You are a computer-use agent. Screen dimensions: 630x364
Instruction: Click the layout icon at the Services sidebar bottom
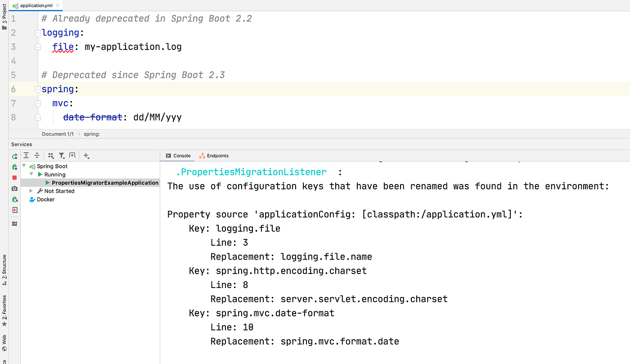click(x=14, y=223)
